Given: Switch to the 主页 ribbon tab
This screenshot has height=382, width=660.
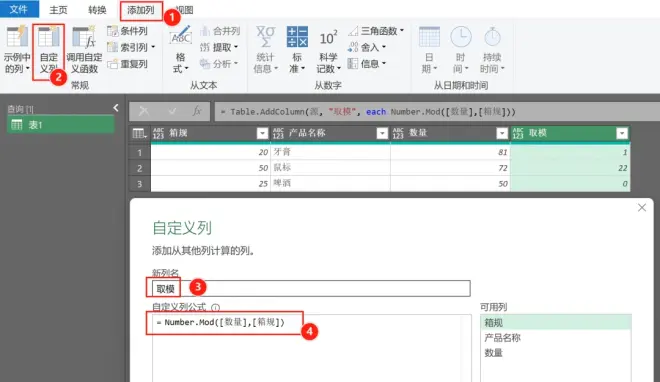Looking at the screenshot, I should coord(58,10).
